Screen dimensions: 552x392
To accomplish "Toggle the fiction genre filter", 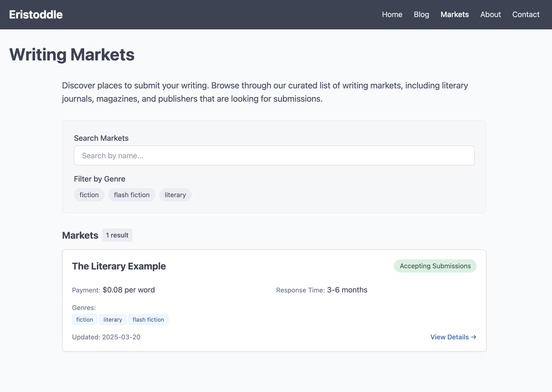I will (x=89, y=195).
